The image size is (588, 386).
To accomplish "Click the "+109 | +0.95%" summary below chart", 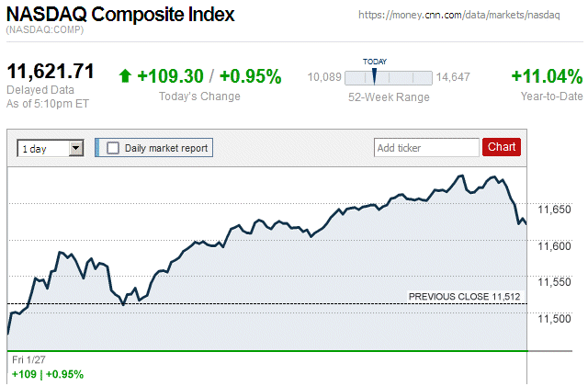I will pyautogui.click(x=48, y=374).
